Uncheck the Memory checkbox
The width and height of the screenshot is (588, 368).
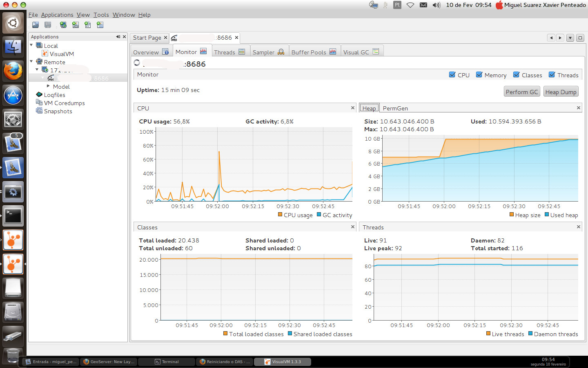click(x=479, y=75)
